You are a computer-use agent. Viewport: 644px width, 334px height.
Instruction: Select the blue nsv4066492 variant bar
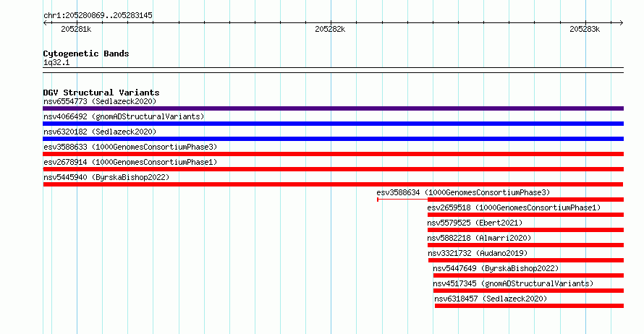(333, 124)
